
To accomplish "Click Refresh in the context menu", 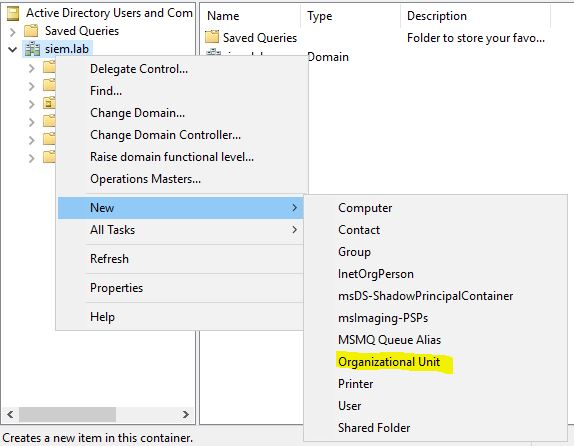I will tap(109, 259).
